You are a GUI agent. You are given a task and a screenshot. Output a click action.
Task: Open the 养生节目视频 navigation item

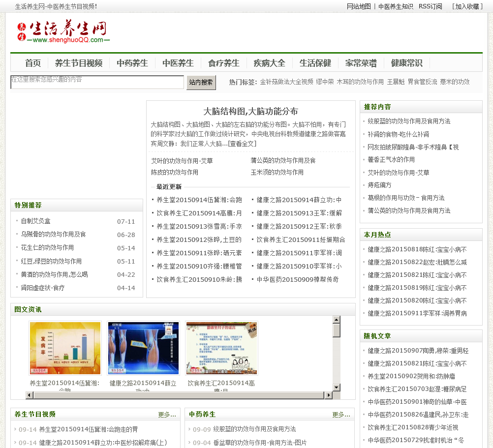(x=79, y=63)
